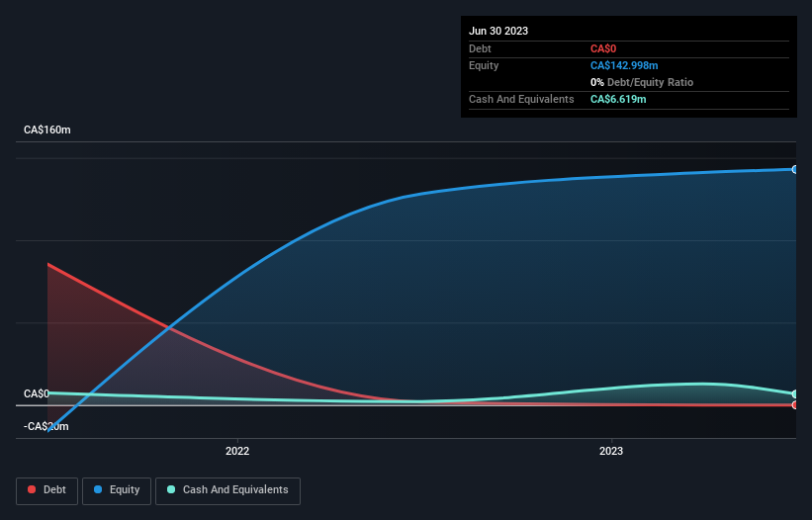Image resolution: width=812 pixels, height=520 pixels.
Task: Click the 2023 x-axis label
Action: (x=611, y=451)
